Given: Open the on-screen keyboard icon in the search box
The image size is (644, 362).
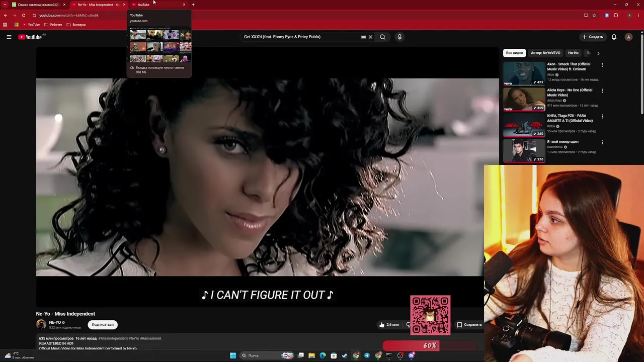Looking at the screenshot, I should pos(363,37).
